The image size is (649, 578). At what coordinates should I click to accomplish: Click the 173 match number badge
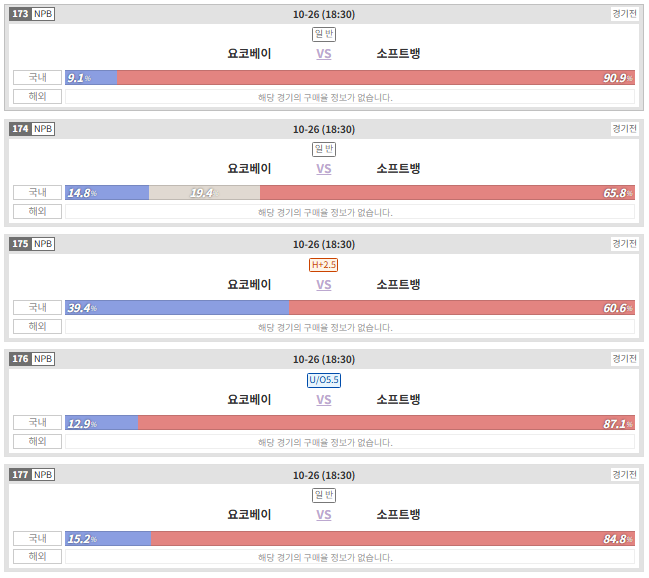pos(20,14)
